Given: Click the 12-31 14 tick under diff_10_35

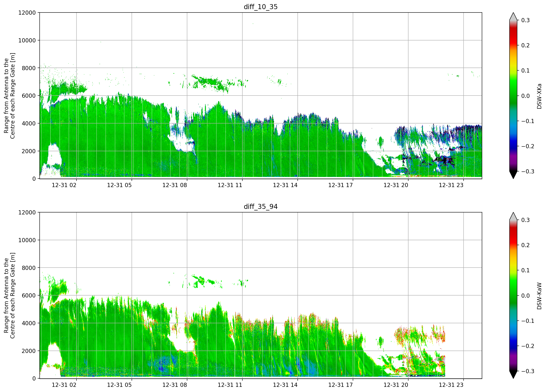Looking at the screenshot, I should (x=285, y=185).
